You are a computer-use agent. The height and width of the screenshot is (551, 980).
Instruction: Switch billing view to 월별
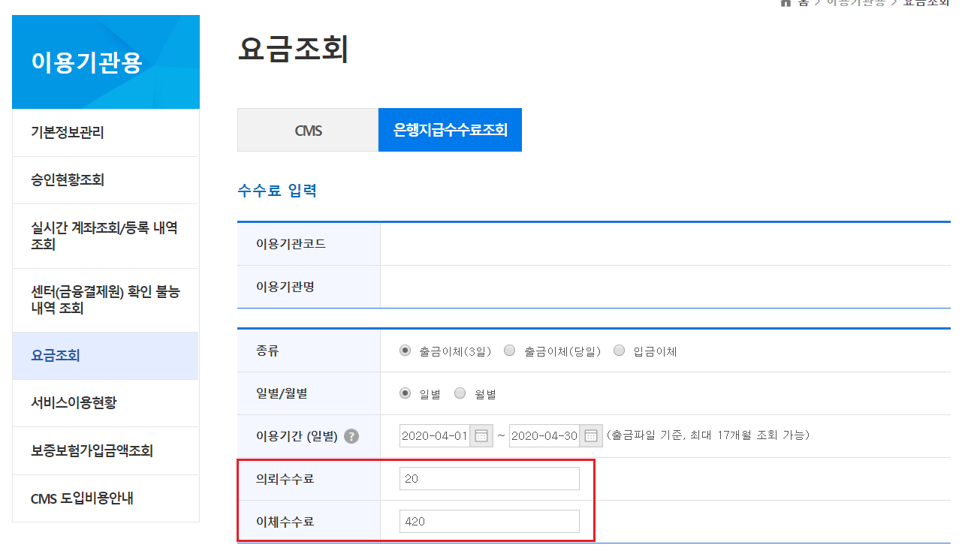click(x=459, y=392)
